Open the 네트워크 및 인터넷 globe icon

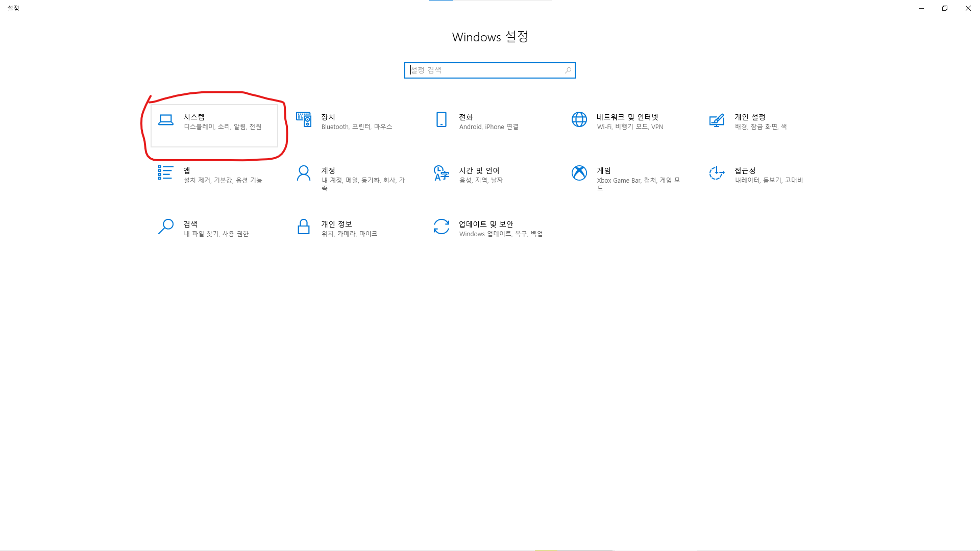(579, 119)
